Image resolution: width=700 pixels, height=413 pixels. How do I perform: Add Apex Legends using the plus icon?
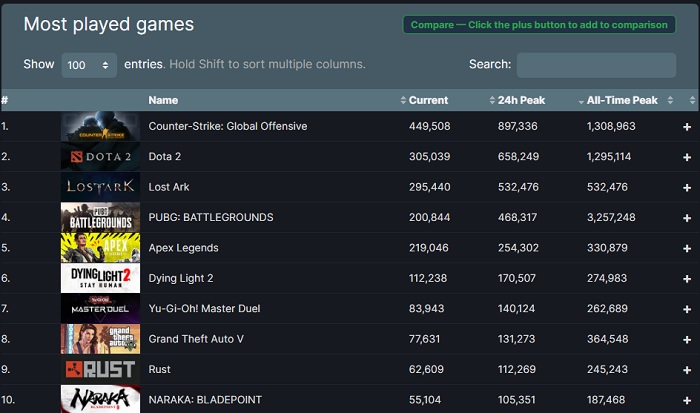click(687, 248)
